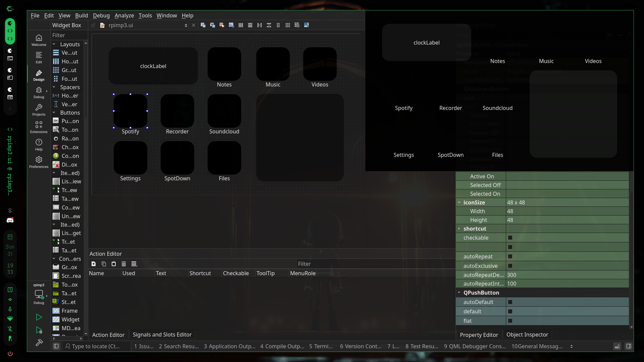644x362 pixels.
Task: Activate Edit Buddies mode icon
Action: (x=222, y=25)
